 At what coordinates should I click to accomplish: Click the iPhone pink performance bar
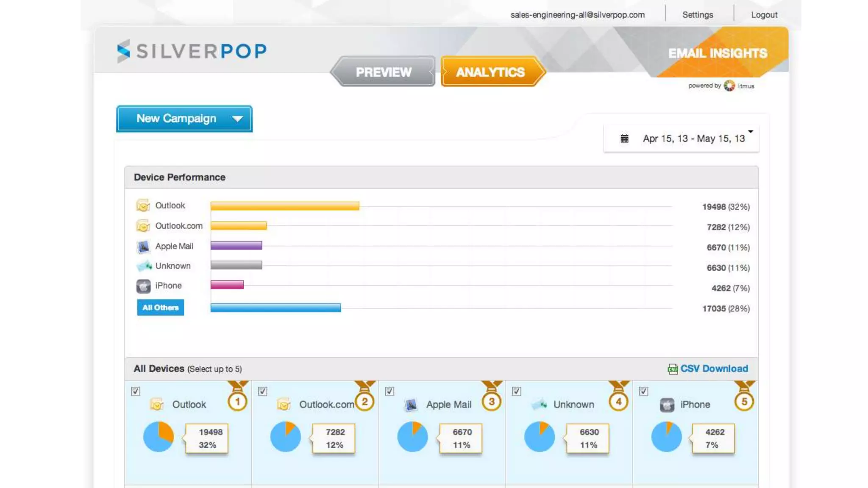227,285
